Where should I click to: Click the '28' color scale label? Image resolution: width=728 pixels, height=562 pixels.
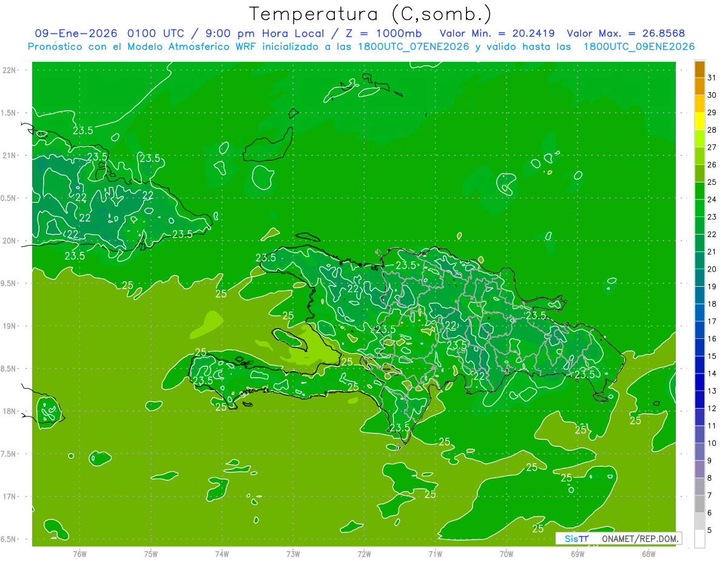[712, 130]
